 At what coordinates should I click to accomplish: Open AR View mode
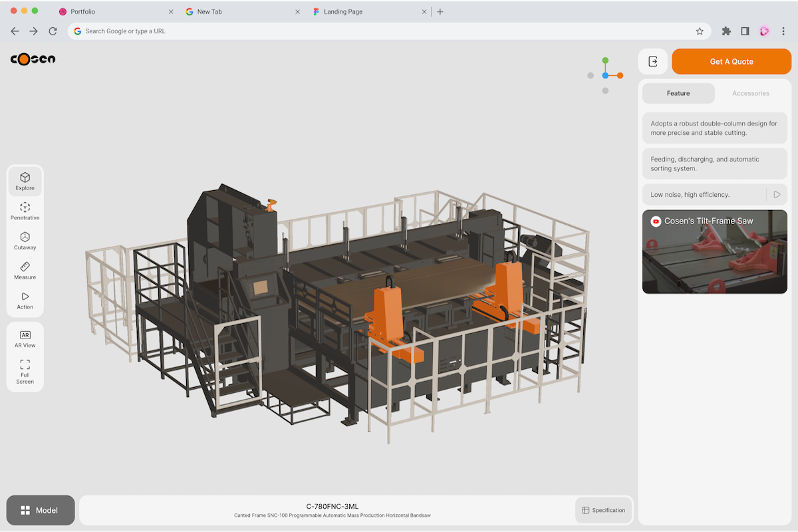click(x=25, y=339)
